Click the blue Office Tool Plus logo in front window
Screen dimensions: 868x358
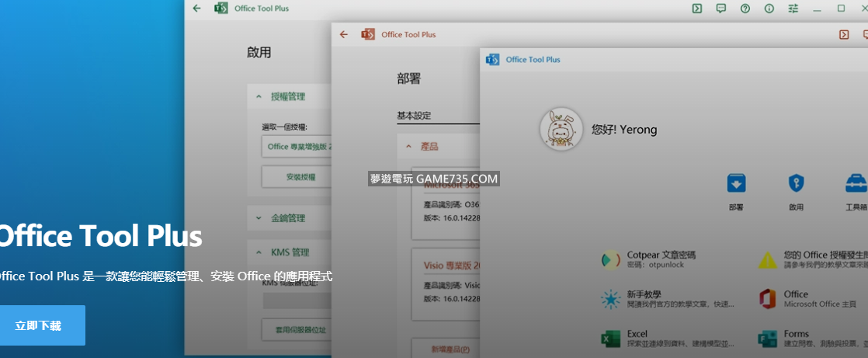[x=493, y=60]
